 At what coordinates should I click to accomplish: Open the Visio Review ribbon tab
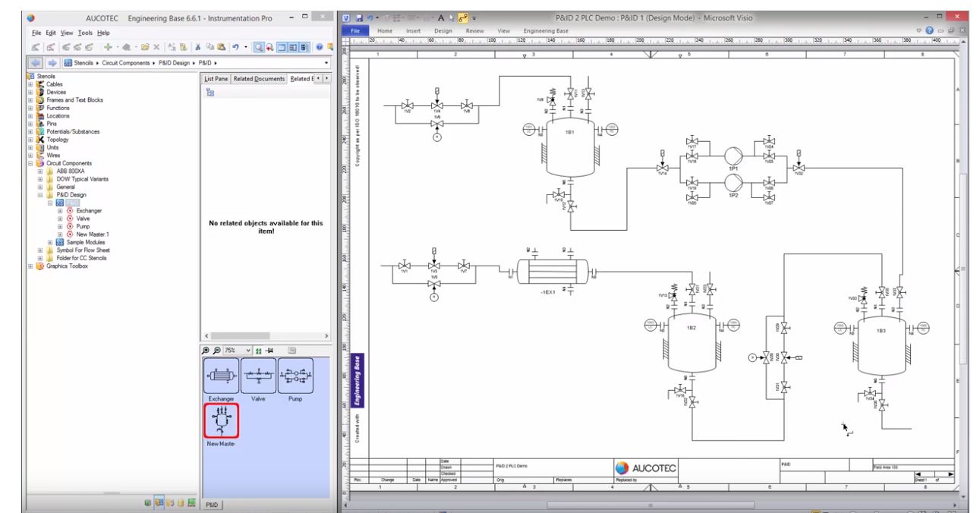point(474,30)
